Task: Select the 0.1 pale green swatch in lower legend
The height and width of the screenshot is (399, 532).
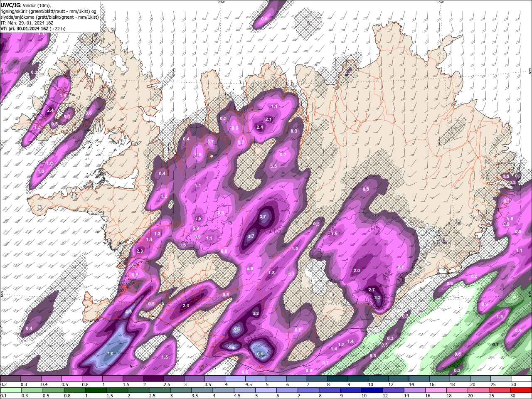Action: pos(10,390)
